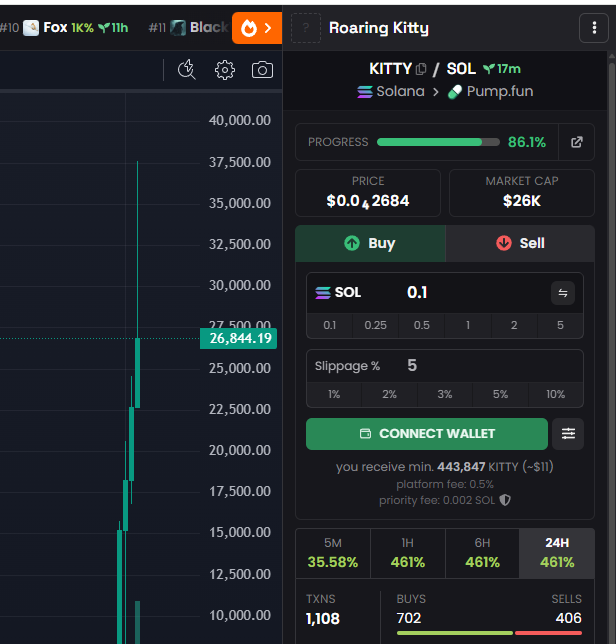Click the 86.1% progress value
The width and height of the screenshot is (616, 644).
(x=527, y=142)
